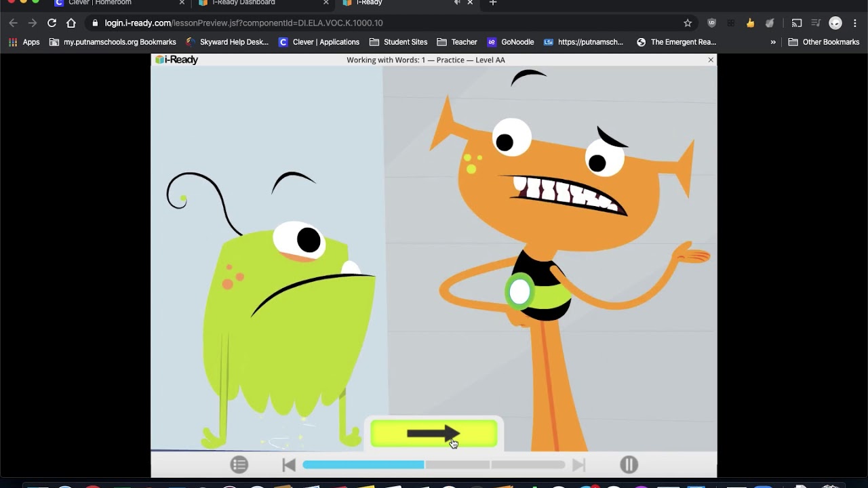The height and width of the screenshot is (488, 868).
Task: Mute the i-Ready tab audio icon
Action: (457, 3)
